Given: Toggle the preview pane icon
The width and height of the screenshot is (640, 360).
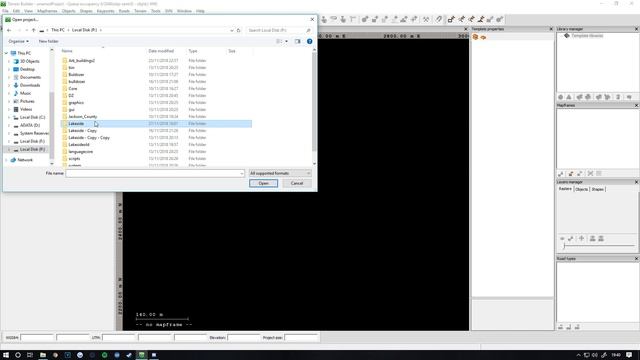Looking at the screenshot, I should pyautogui.click(x=298, y=41).
